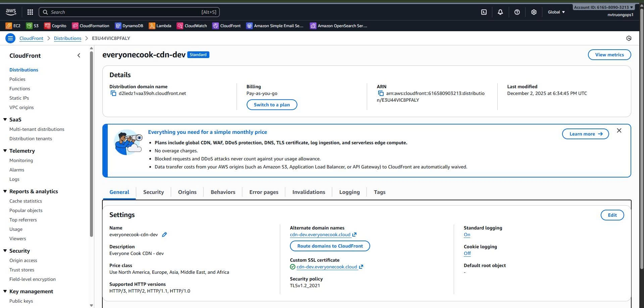644x308 pixels.
Task: Click the View metrics button
Action: coord(609,55)
